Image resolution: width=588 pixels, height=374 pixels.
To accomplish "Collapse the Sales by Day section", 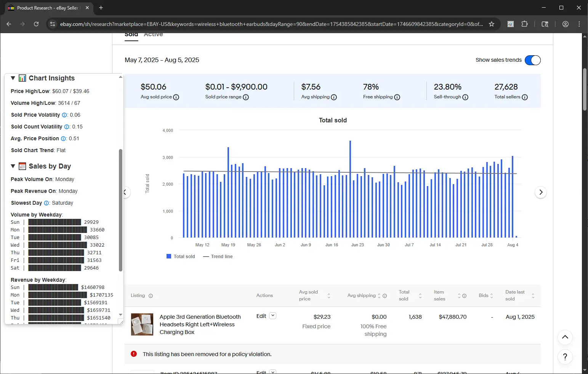I will [x=13, y=166].
